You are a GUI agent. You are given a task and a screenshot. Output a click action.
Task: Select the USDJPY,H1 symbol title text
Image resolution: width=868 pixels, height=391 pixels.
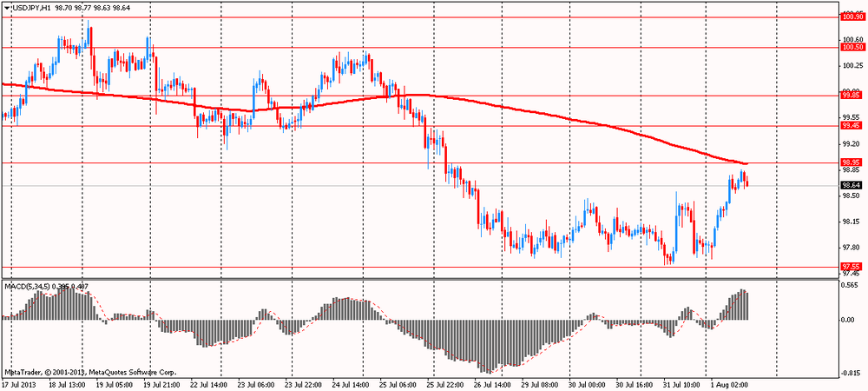(x=31, y=10)
